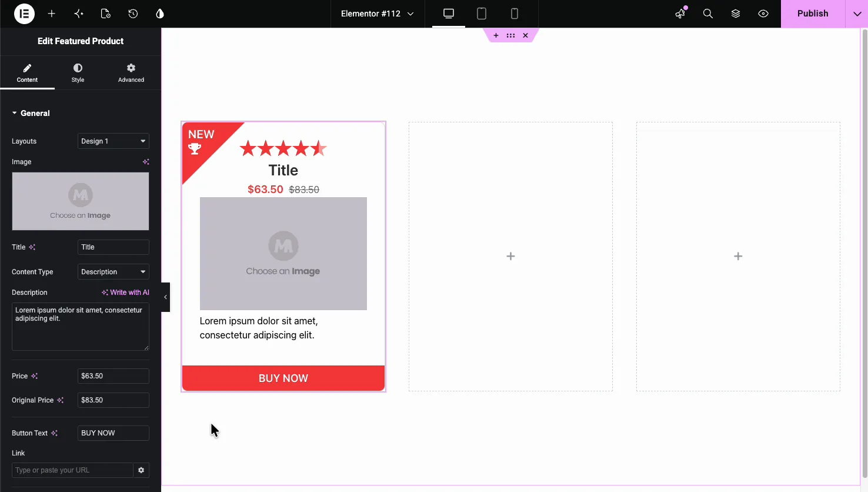Open Link options gear icon
Screen dimensions: 868x492
click(141, 470)
